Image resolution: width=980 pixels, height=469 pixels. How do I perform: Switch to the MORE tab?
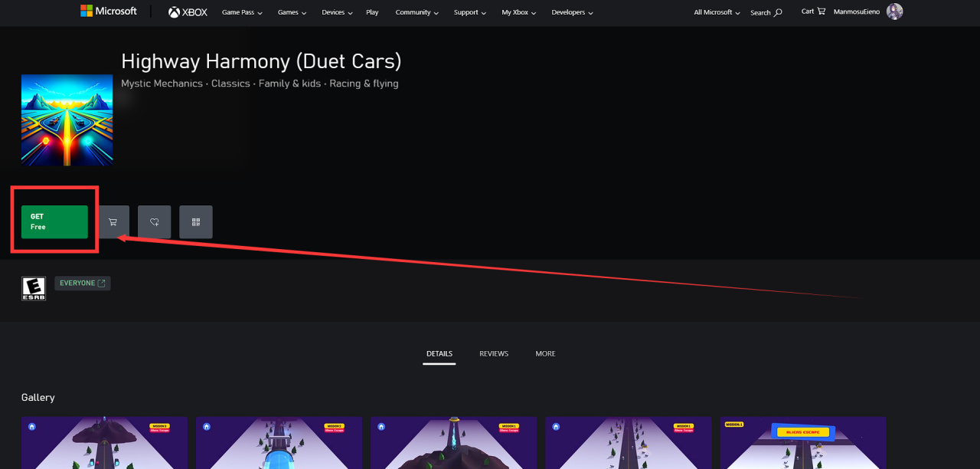(545, 354)
